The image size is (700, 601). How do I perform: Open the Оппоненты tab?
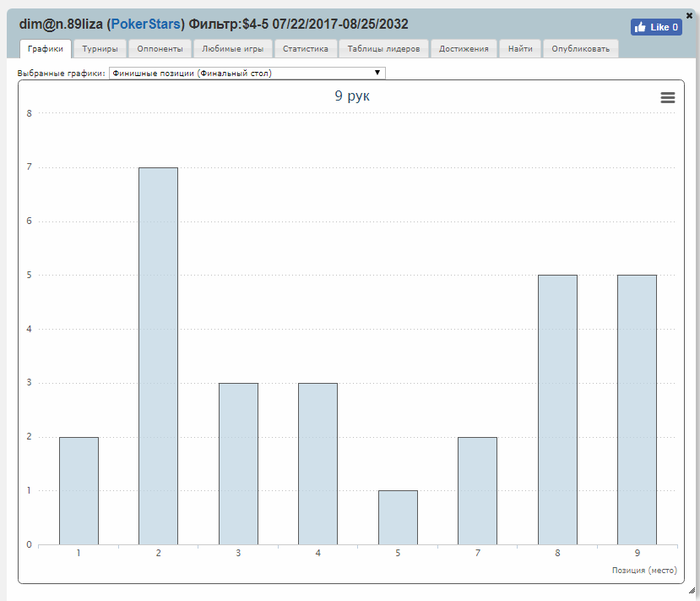click(x=160, y=49)
